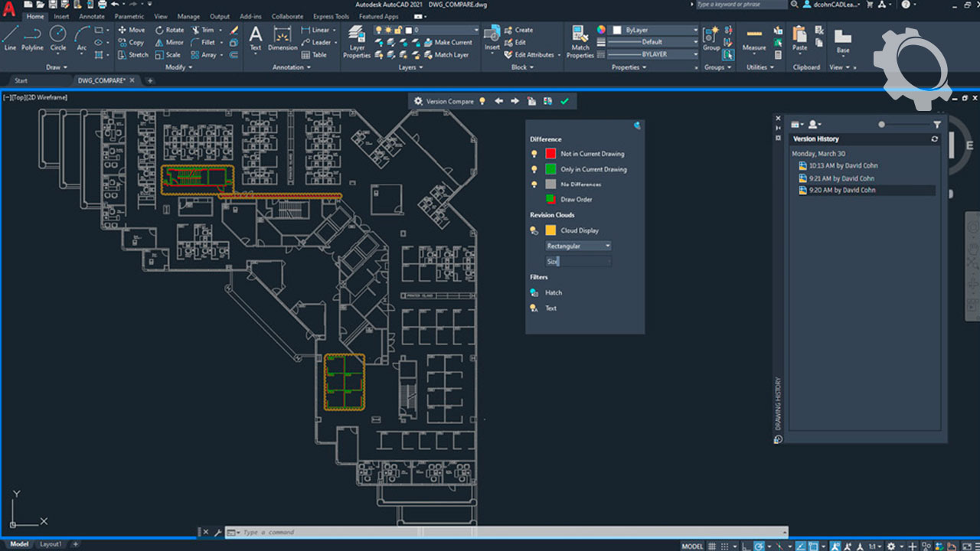
Task: Toggle the Hatch filter lightbulb
Action: [534, 292]
